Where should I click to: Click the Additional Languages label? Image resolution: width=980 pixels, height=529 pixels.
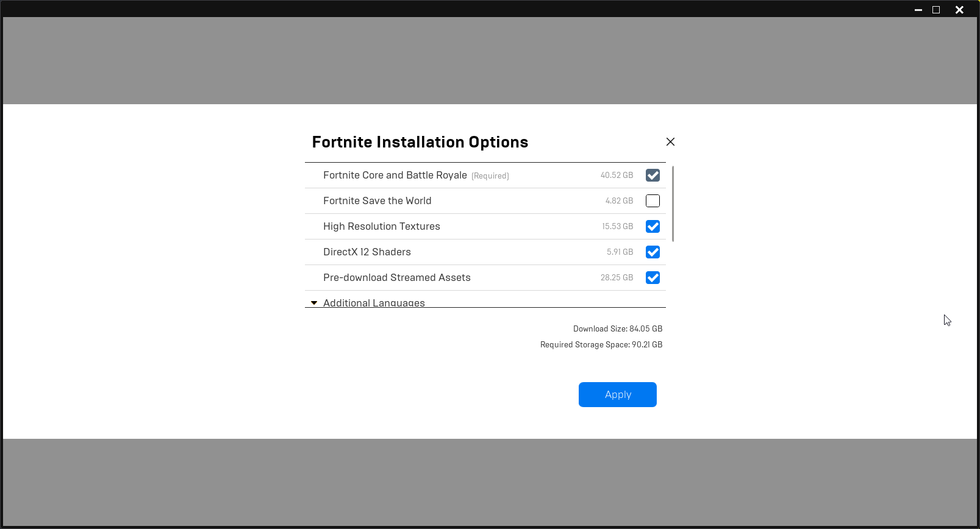(x=374, y=303)
